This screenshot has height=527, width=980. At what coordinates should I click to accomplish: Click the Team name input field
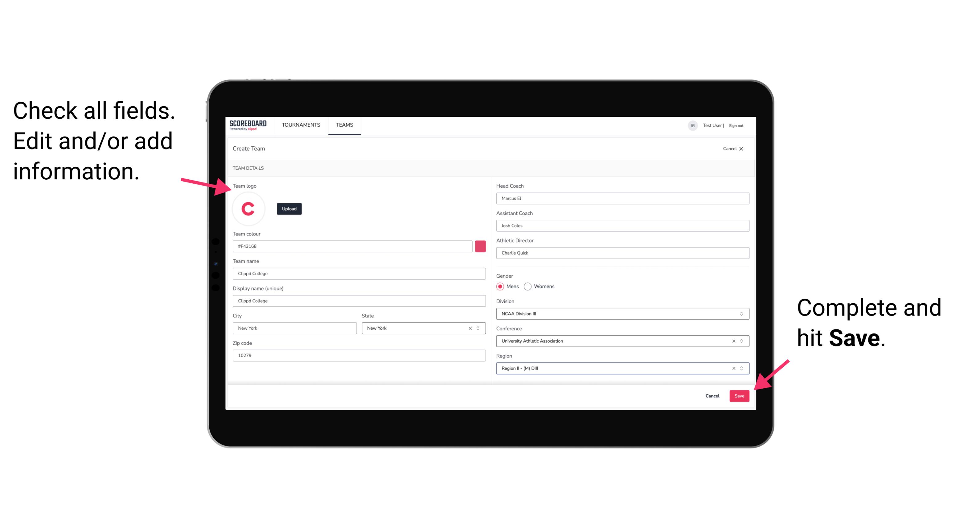coord(359,273)
